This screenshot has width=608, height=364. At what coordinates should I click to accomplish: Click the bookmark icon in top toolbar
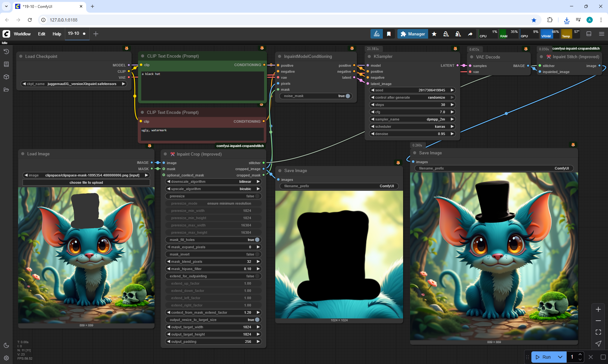pos(389,34)
